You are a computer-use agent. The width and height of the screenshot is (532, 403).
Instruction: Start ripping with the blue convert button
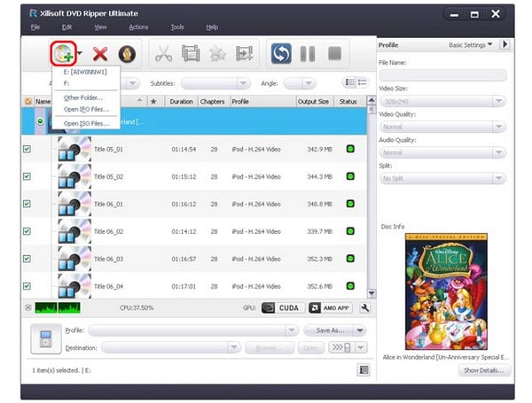(x=282, y=53)
